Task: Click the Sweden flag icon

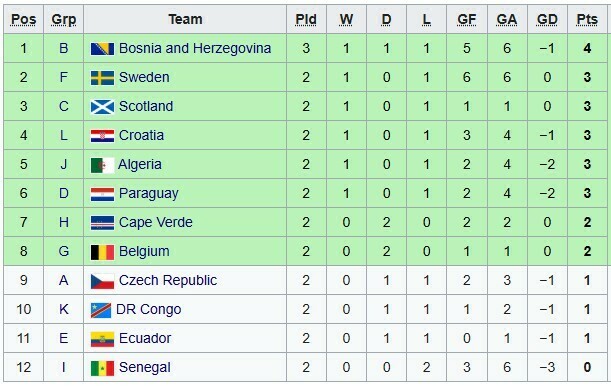Action: click(102, 78)
